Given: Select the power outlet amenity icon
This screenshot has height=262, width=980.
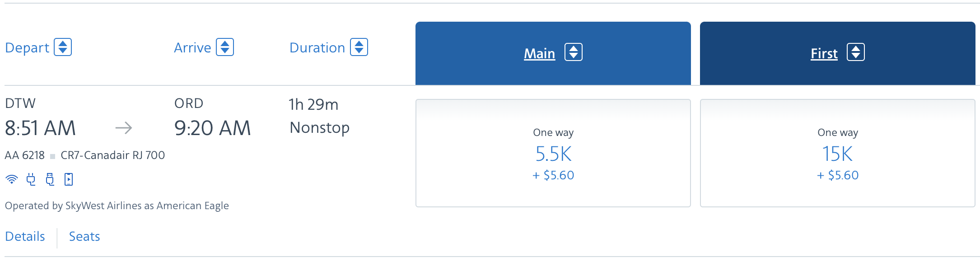Looking at the screenshot, I should coord(30,179).
